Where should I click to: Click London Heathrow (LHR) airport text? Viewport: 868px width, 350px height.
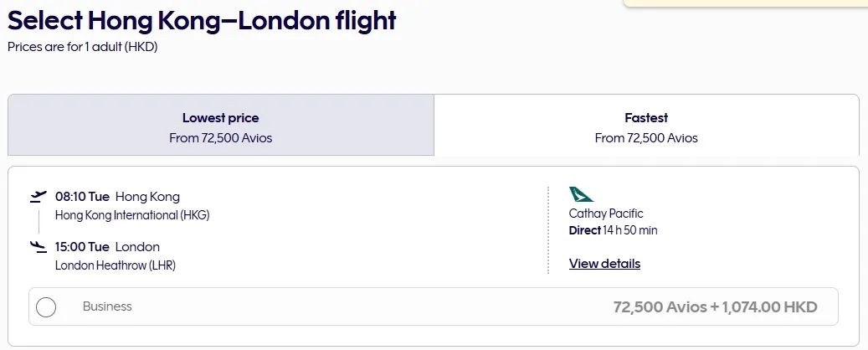click(x=116, y=265)
